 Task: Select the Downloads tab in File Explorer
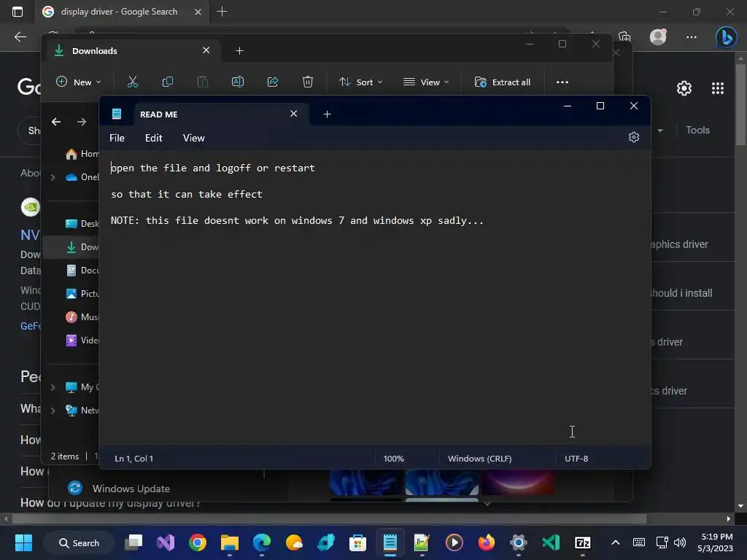click(x=135, y=50)
